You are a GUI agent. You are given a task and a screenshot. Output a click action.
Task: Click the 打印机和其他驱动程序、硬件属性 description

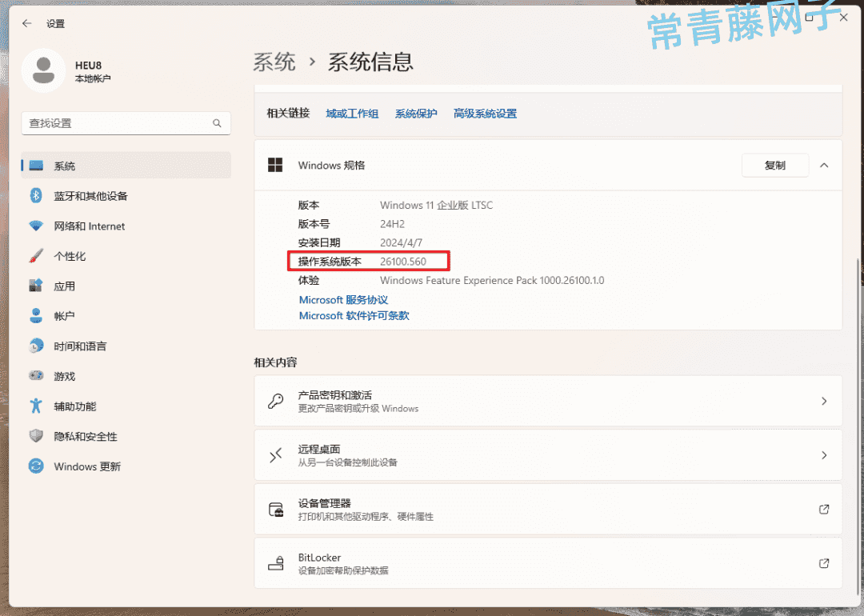(366, 516)
